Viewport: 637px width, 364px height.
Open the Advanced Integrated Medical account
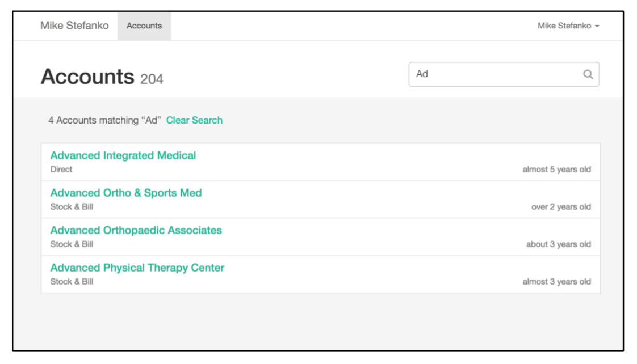[123, 155]
